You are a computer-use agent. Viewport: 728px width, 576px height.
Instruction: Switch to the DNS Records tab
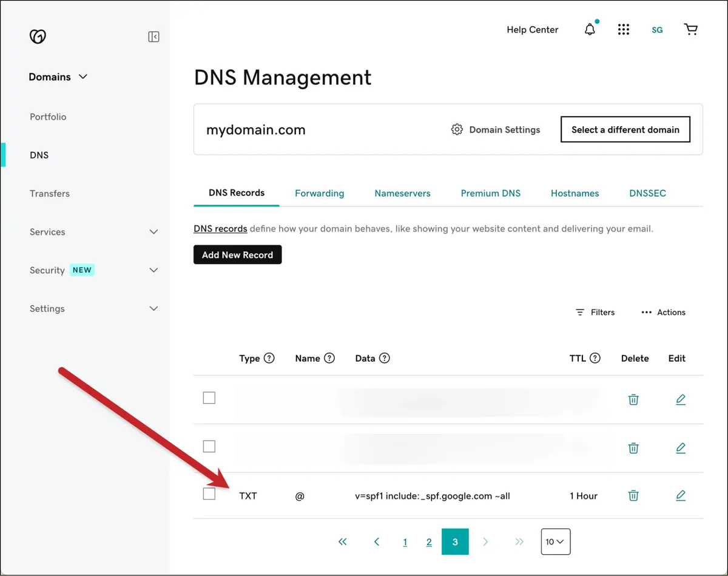pos(237,192)
